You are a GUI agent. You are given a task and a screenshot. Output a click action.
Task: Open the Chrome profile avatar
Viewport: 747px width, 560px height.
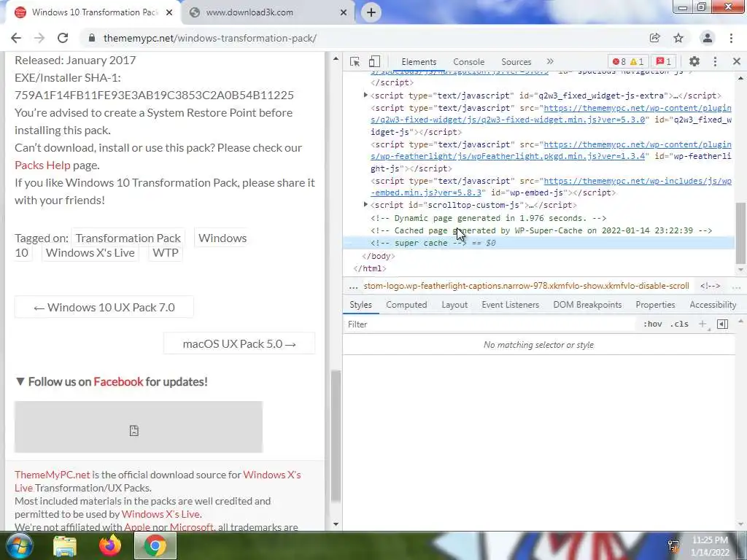coord(708,38)
